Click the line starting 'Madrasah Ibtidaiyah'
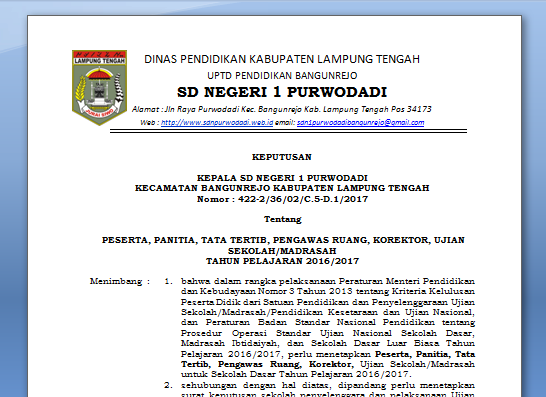The image size is (546, 397). click(x=328, y=343)
